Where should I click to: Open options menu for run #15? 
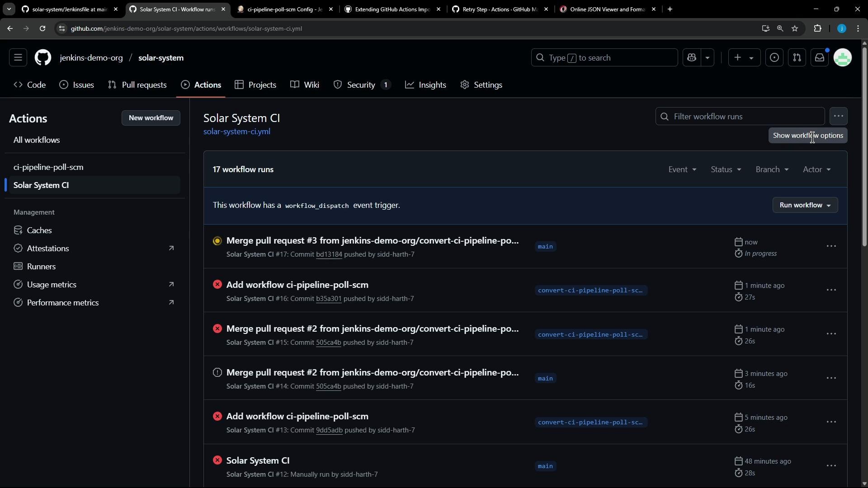pyautogui.click(x=831, y=334)
